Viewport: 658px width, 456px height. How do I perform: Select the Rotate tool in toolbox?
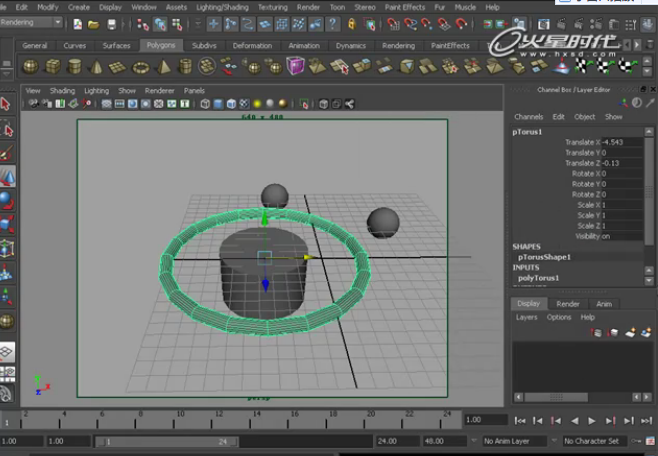point(7,200)
